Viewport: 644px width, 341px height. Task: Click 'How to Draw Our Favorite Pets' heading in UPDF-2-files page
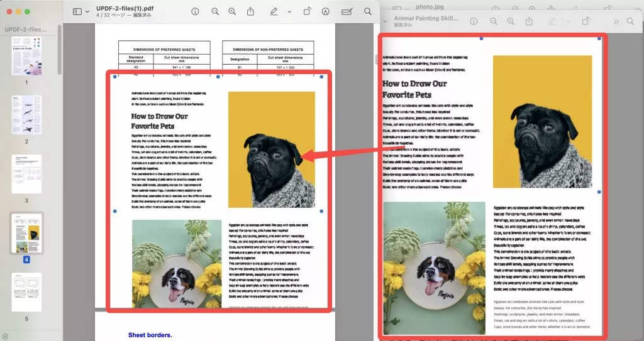tap(159, 121)
